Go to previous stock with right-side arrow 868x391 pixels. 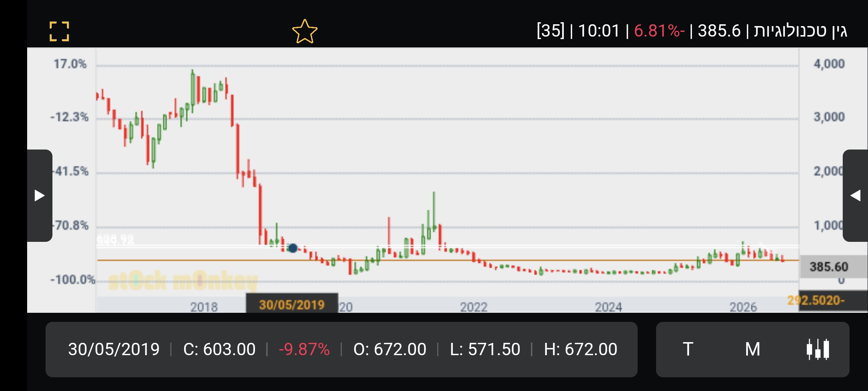[855, 195]
